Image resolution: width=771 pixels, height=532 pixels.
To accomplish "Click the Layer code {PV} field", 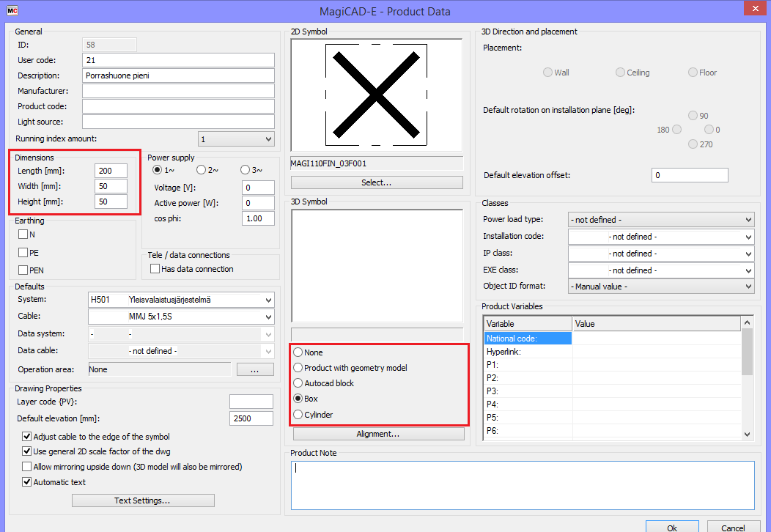I will coord(251,402).
